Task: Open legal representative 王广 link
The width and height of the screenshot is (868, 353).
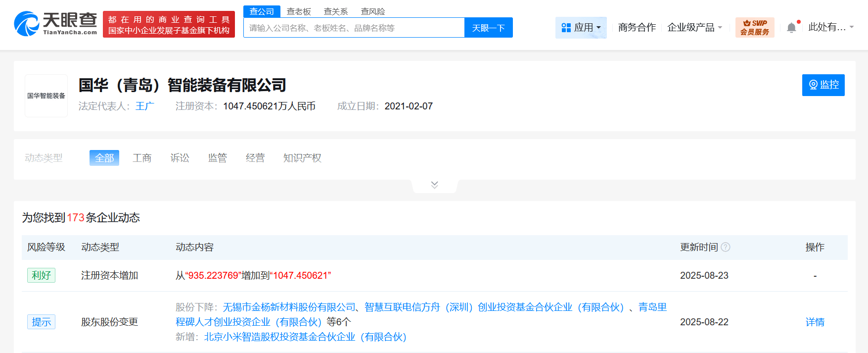Action: (x=145, y=106)
